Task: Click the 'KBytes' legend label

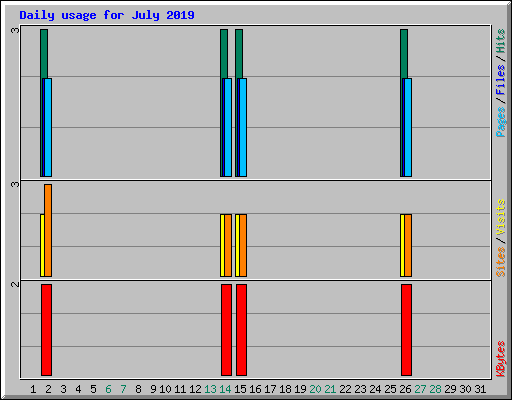Action: pyautogui.click(x=500, y=359)
